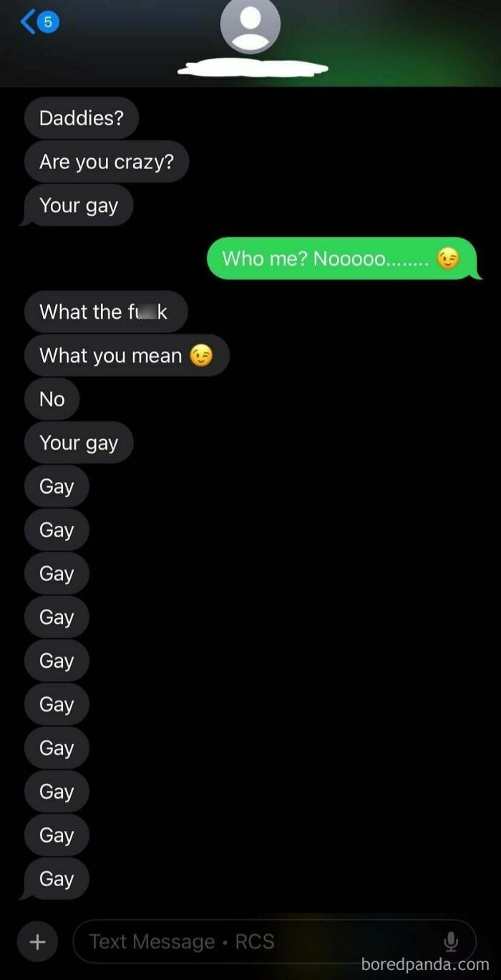
Task: Tap the 'Daddies?' message bubble
Action: 82,118
